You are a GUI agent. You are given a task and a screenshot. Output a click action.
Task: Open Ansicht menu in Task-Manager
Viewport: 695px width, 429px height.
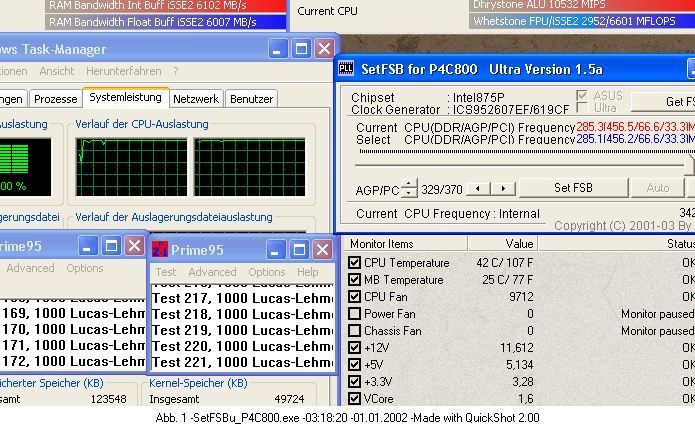(x=57, y=71)
